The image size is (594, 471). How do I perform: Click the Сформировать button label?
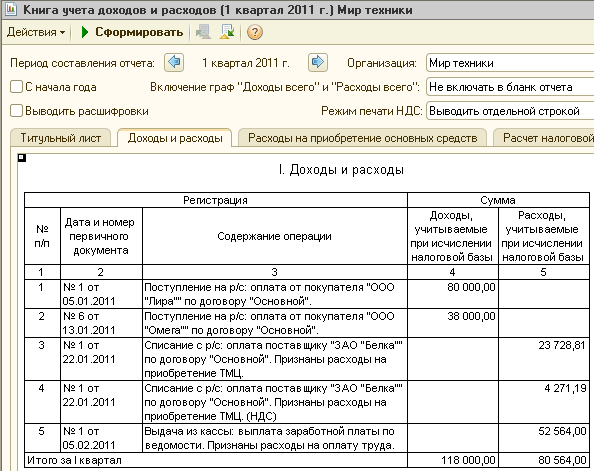point(139,32)
